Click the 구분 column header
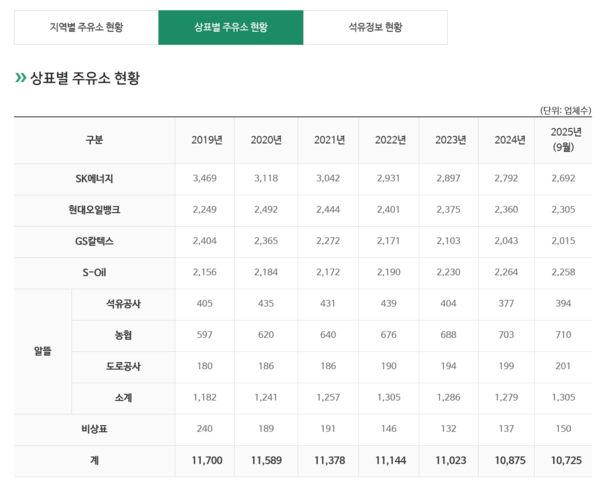The width and height of the screenshot is (600, 485). point(94,140)
